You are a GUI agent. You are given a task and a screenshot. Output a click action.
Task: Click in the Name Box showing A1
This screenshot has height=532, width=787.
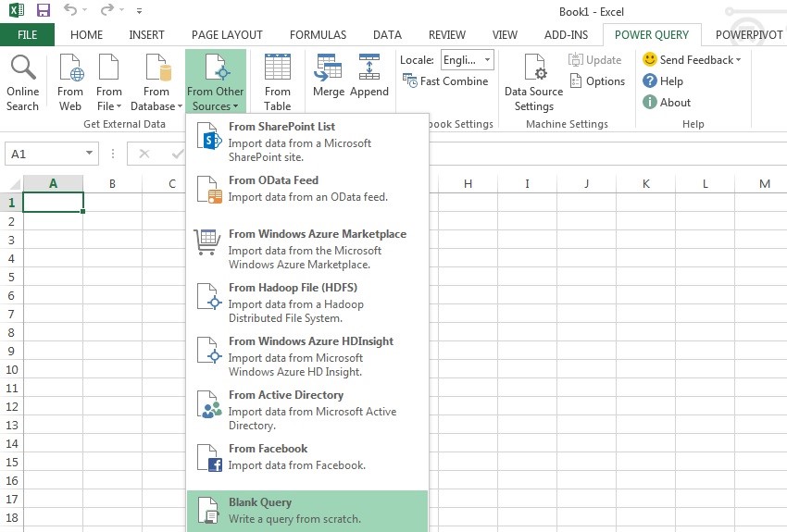click(x=45, y=154)
